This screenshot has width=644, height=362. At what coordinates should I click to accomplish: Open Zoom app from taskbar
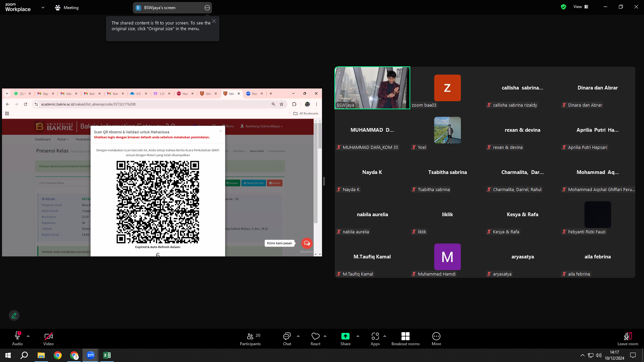click(x=91, y=355)
